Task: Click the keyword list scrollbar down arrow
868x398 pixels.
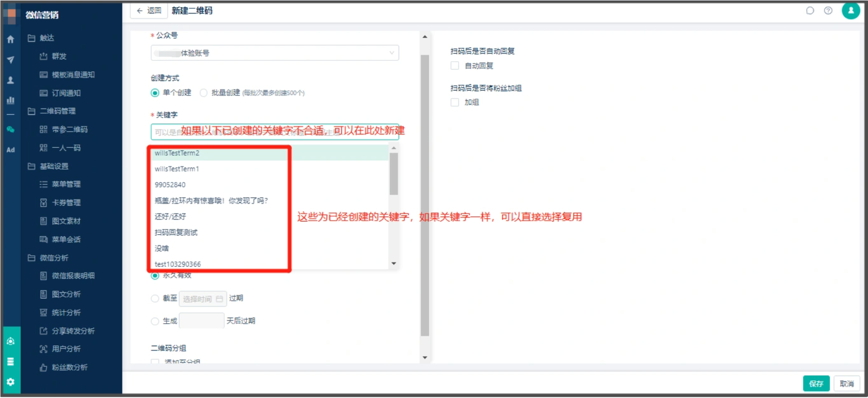Action: pyautogui.click(x=394, y=264)
